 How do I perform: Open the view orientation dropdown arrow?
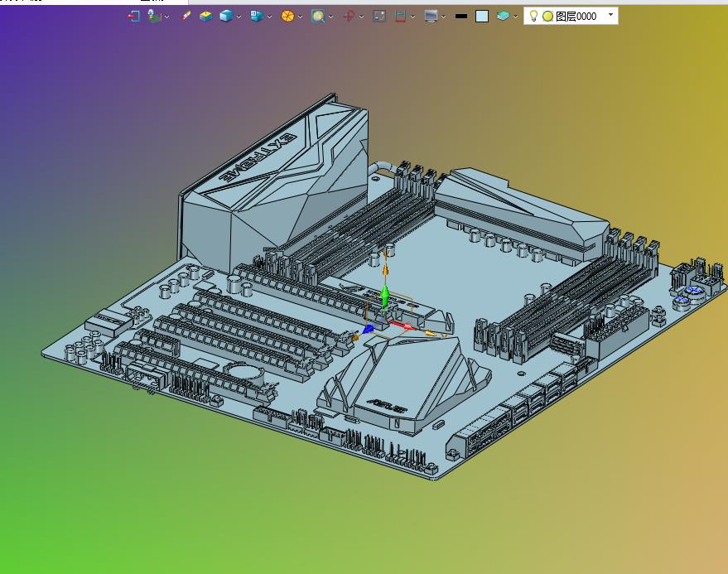pyautogui.click(x=269, y=17)
